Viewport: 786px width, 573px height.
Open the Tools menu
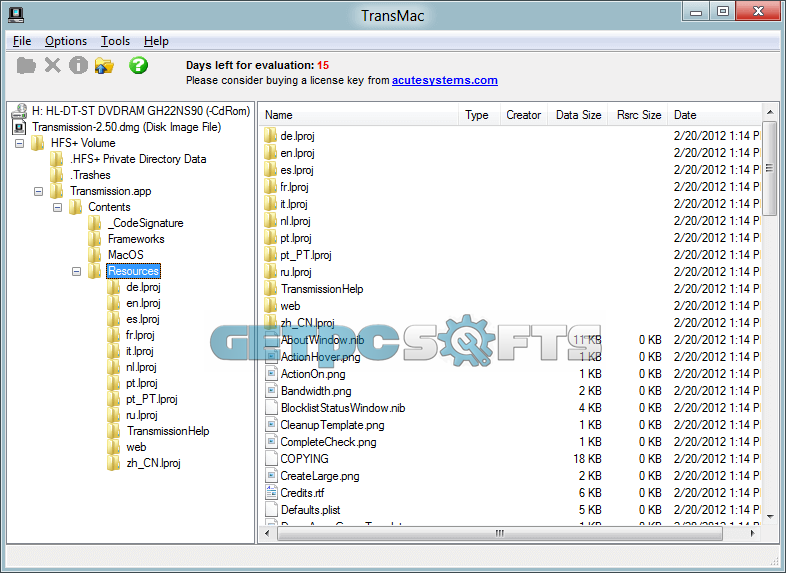[115, 41]
